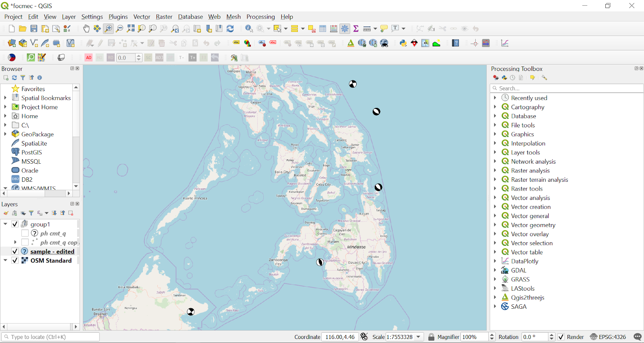Refresh the Browser panel
The height and width of the screenshot is (343, 644).
pyautogui.click(x=14, y=78)
